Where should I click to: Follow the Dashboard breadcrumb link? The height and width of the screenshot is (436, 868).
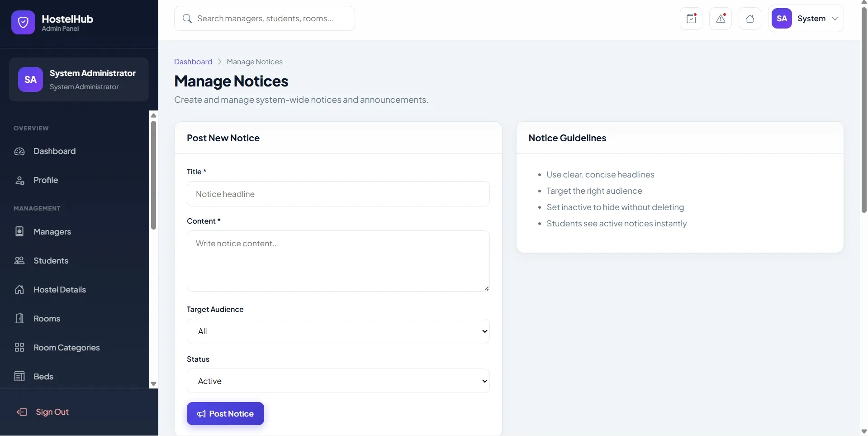[193, 62]
